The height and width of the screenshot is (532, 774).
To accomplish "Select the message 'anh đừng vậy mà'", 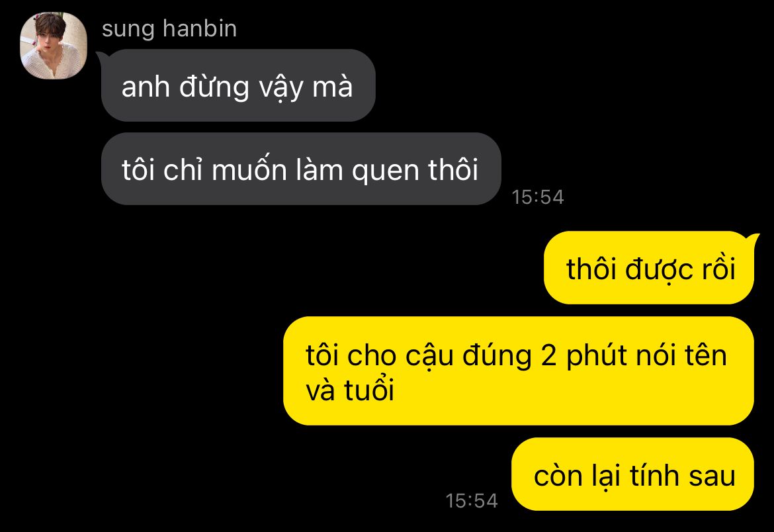I will click(x=238, y=85).
